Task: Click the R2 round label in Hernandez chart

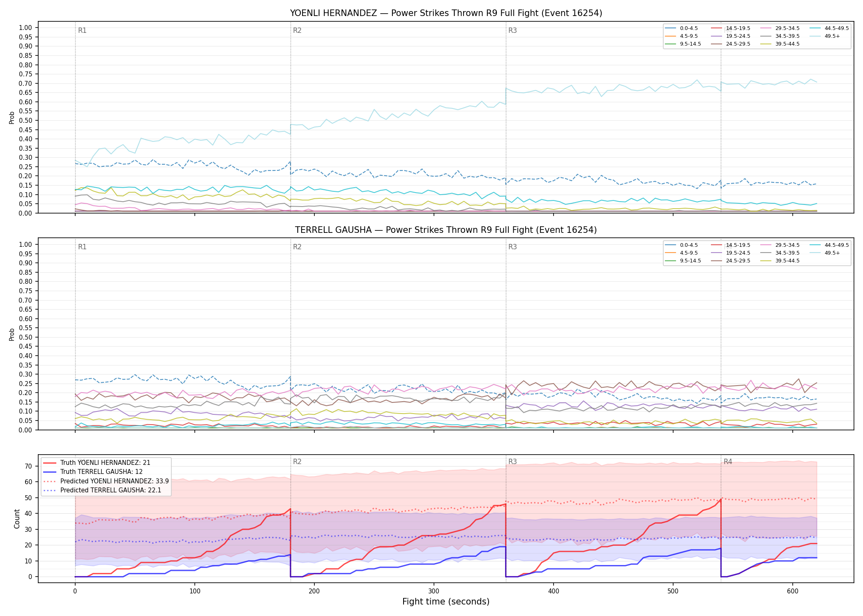Action: point(297,31)
